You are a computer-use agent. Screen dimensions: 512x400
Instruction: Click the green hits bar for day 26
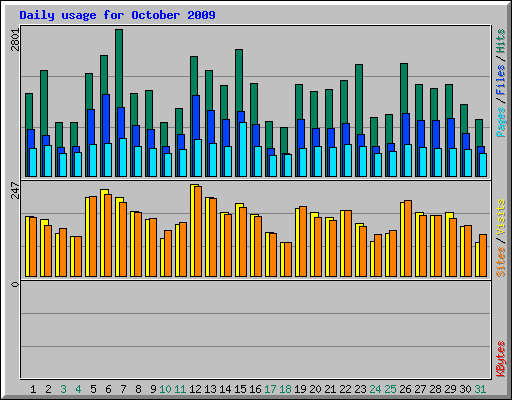tap(404, 87)
